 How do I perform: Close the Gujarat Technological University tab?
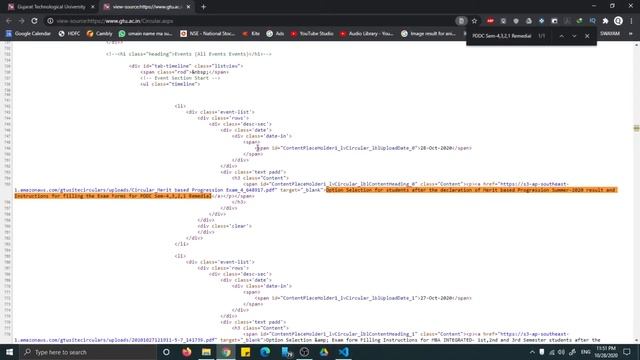[x=93, y=7]
